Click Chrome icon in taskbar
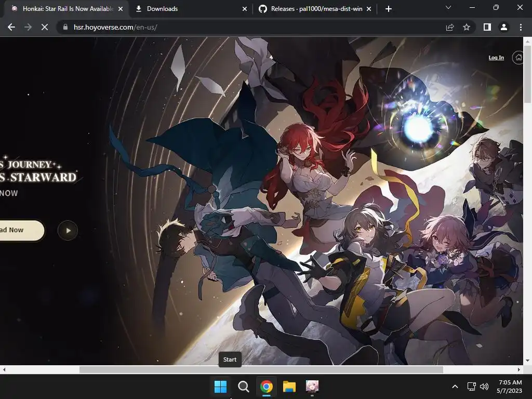Screen dimensions: 532x399 pyautogui.click(x=267, y=387)
